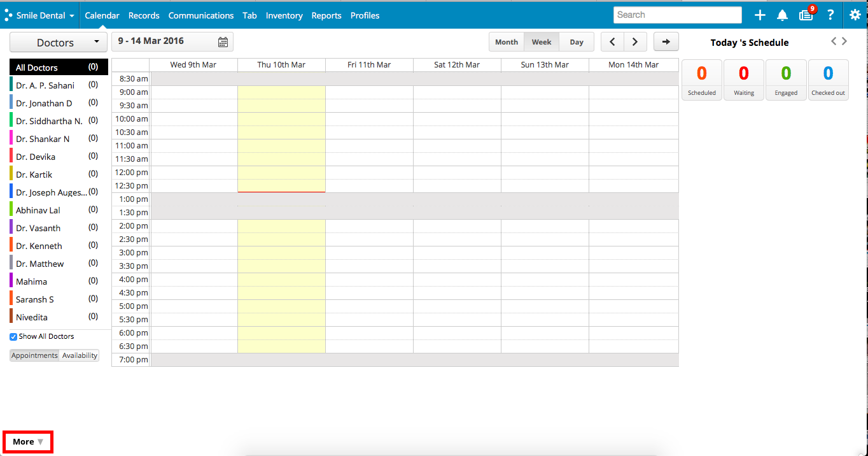Open the Availability tab
The image size is (868, 456).
tap(79, 355)
